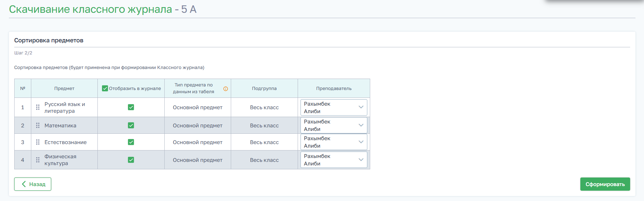644x201 pixels.
Task: Uncheck journal display for Математика
Action: pos(131,125)
